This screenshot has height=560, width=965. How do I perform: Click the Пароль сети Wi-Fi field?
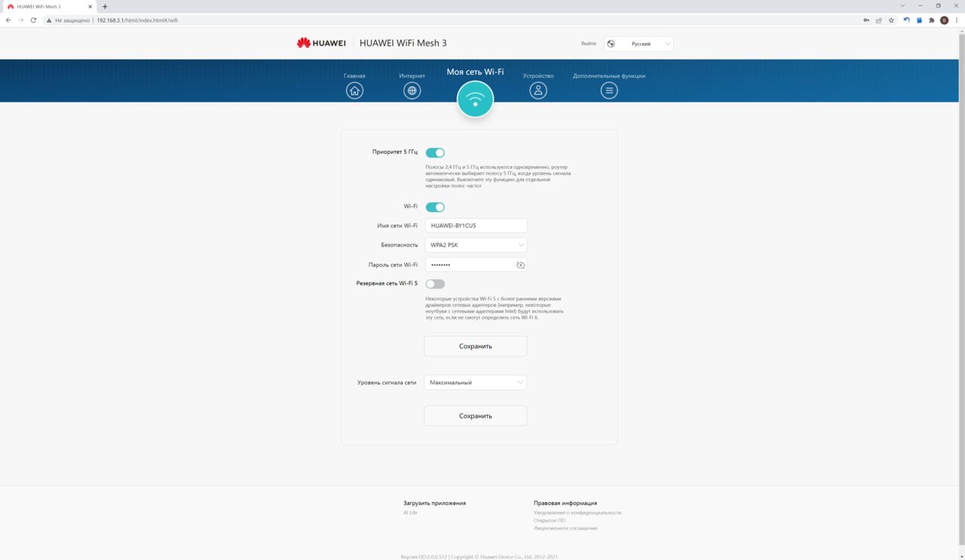[476, 265]
